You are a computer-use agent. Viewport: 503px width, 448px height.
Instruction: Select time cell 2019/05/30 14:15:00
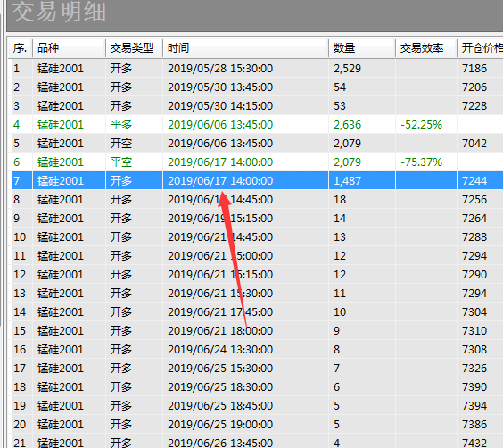click(220, 106)
